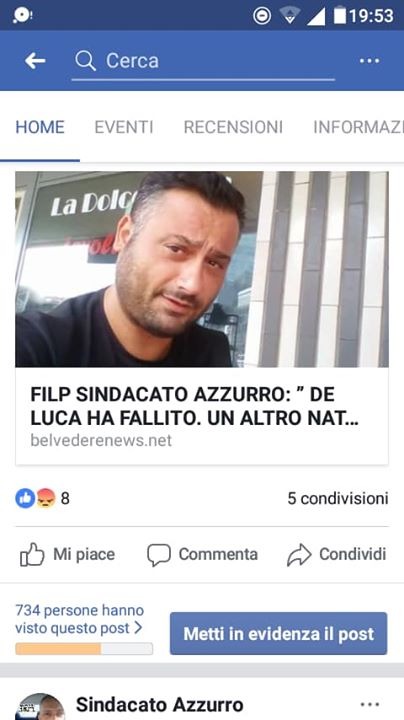The height and width of the screenshot is (720, 404).
Task: Tap the Condividi share arrow icon
Action: pos(299,555)
